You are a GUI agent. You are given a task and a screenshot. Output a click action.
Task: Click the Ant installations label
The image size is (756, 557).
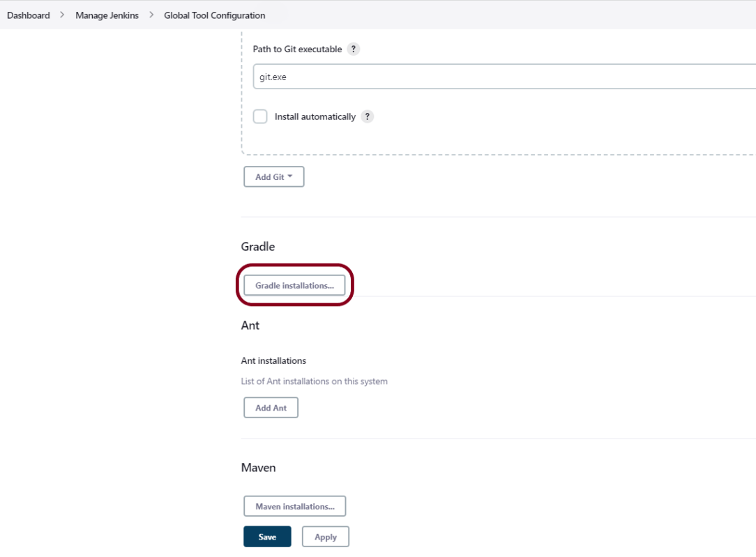click(273, 361)
